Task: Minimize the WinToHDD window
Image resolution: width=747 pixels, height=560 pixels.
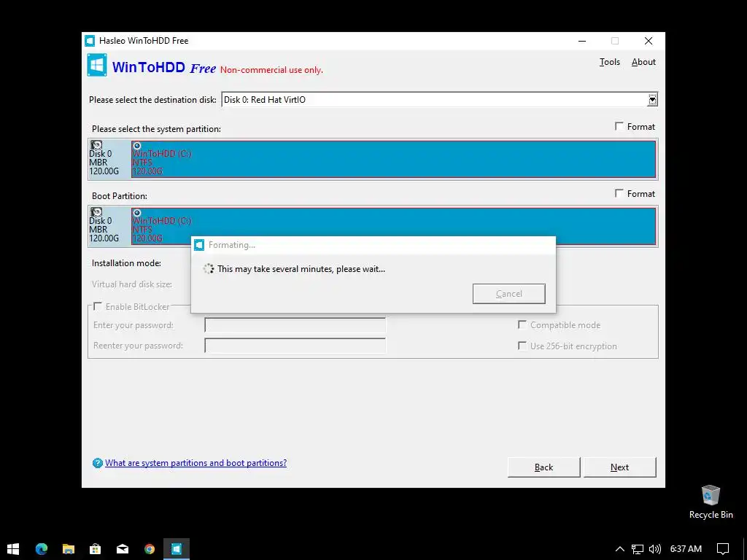Action: (x=581, y=41)
